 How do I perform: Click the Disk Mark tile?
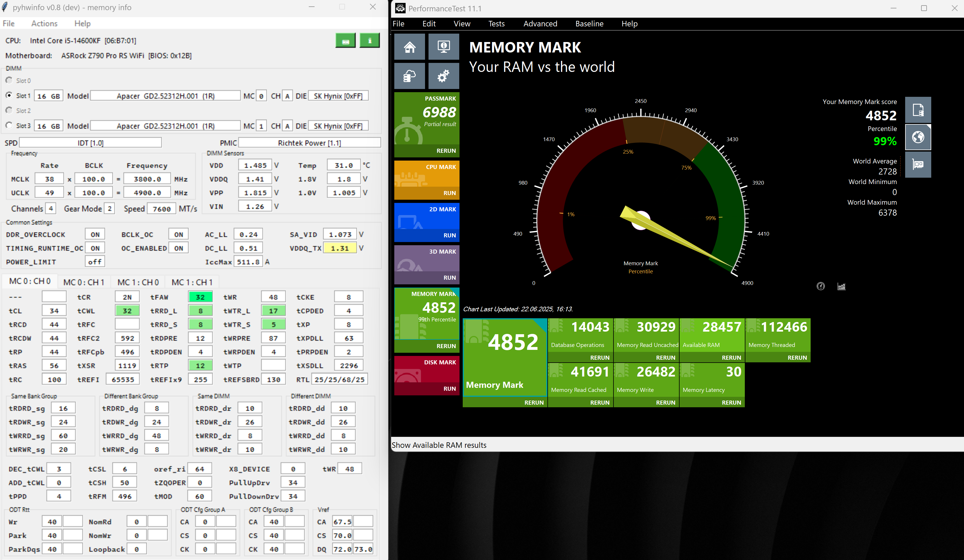pyautogui.click(x=426, y=370)
